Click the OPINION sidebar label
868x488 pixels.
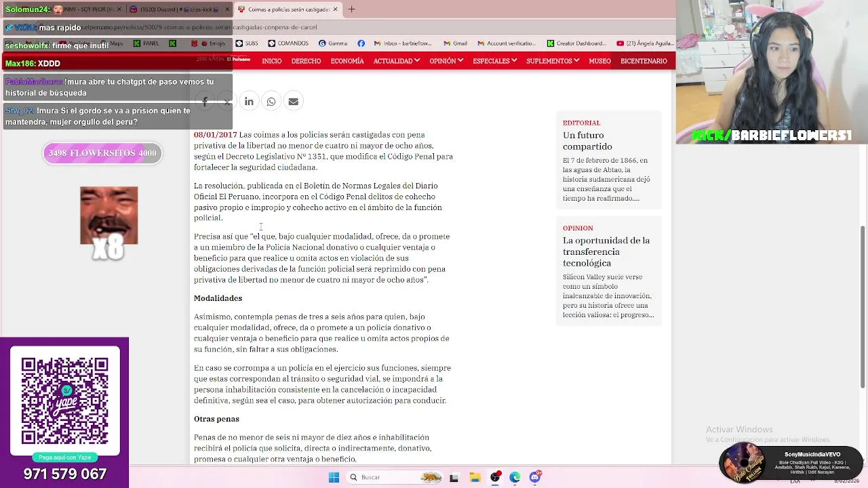(x=578, y=228)
